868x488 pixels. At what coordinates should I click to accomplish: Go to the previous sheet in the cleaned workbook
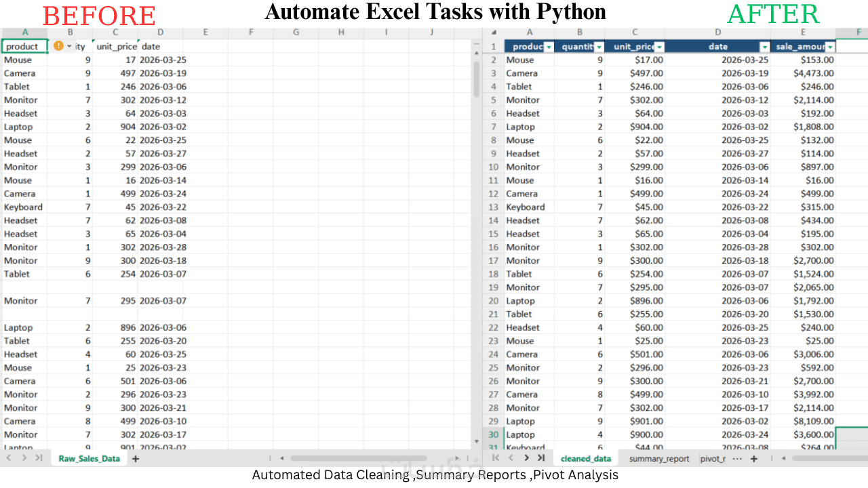(x=512, y=459)
